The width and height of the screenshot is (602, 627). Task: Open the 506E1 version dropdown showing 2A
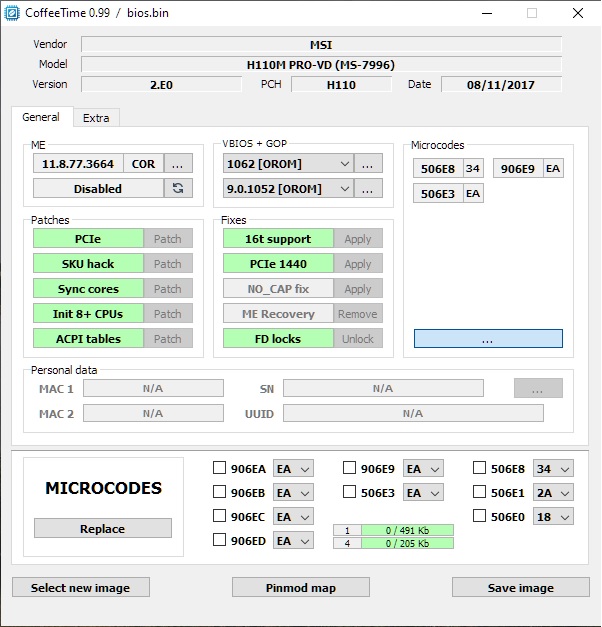click(553, 492)
